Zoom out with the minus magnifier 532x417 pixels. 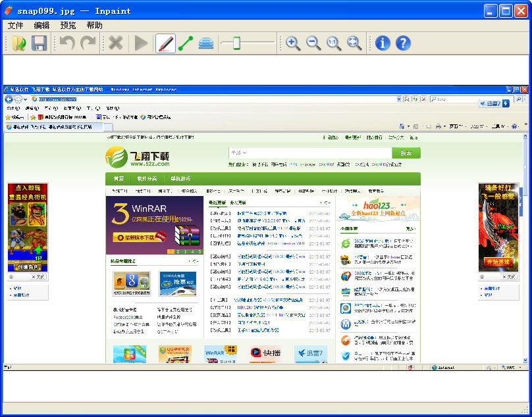click(313, 43)
